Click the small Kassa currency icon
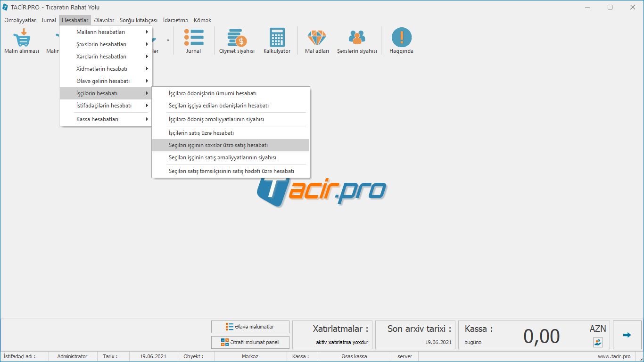 tap(598, 343)
